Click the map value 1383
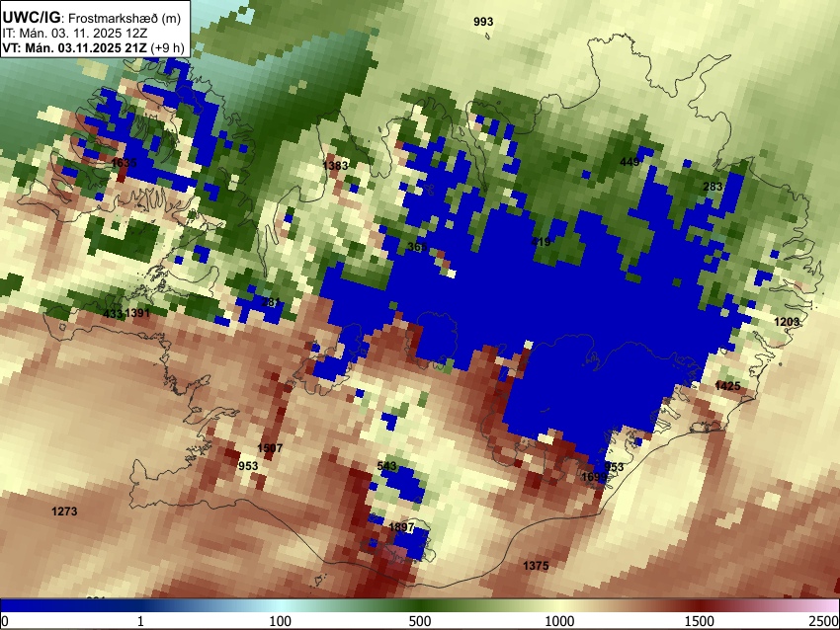840x630 pixels. point(335,165)
